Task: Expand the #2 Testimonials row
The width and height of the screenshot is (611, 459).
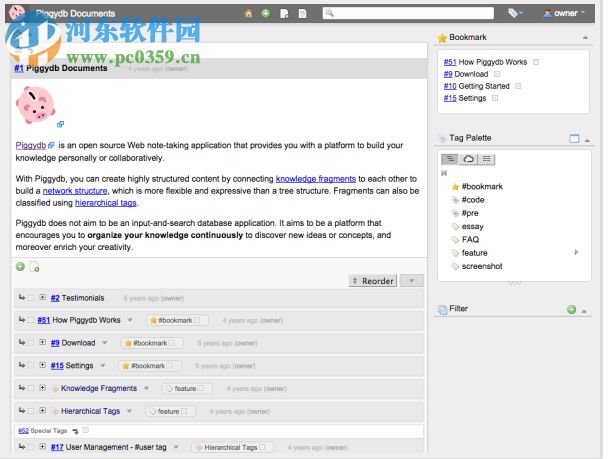Action: pos(42,298)
